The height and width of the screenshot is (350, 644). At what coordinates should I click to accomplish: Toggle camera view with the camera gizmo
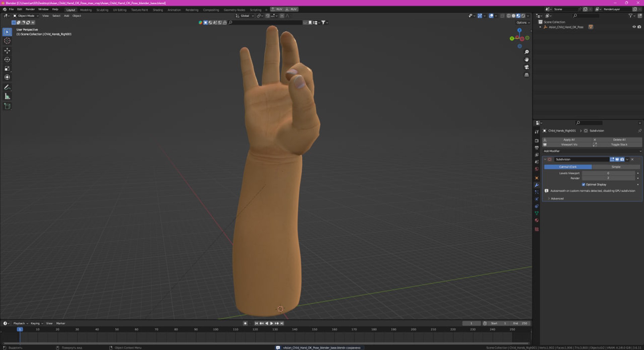[526, 67]
